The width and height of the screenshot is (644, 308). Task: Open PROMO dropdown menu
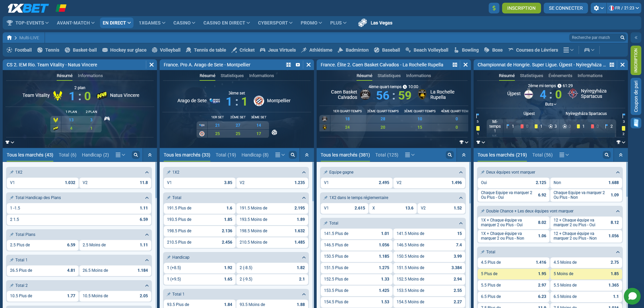tap(311, 23)
